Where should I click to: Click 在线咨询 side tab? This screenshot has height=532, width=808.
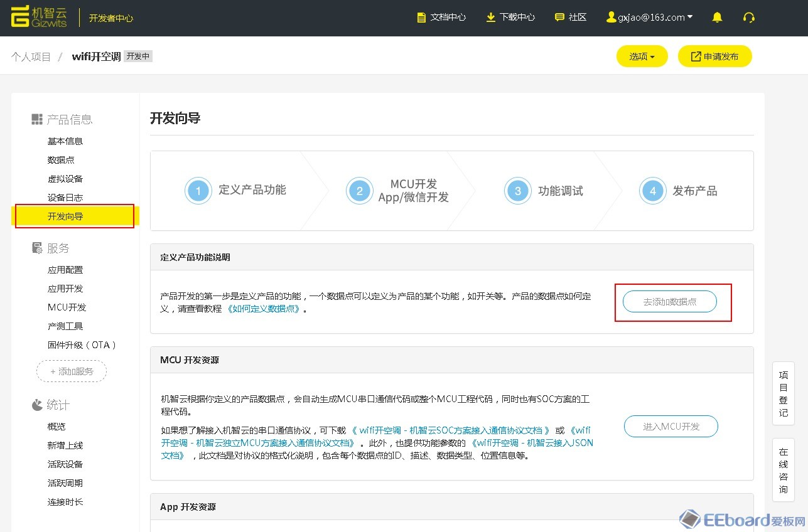coord(783,471)
